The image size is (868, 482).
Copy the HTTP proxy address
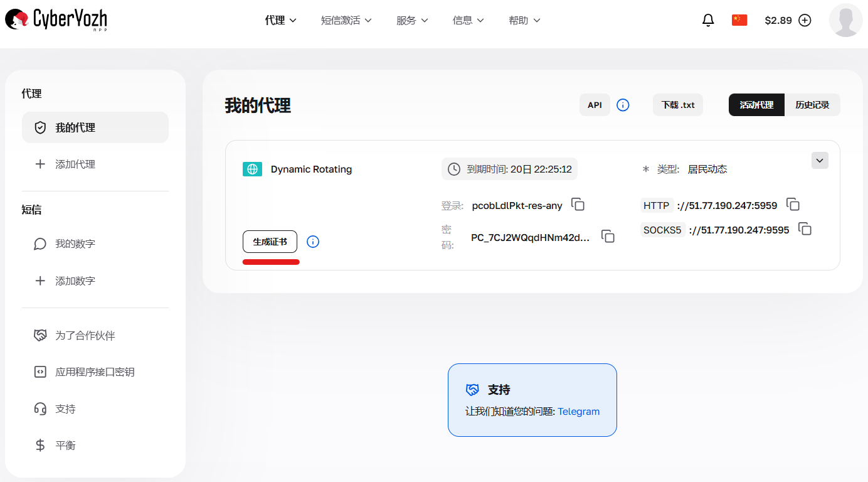coord(793,205)
